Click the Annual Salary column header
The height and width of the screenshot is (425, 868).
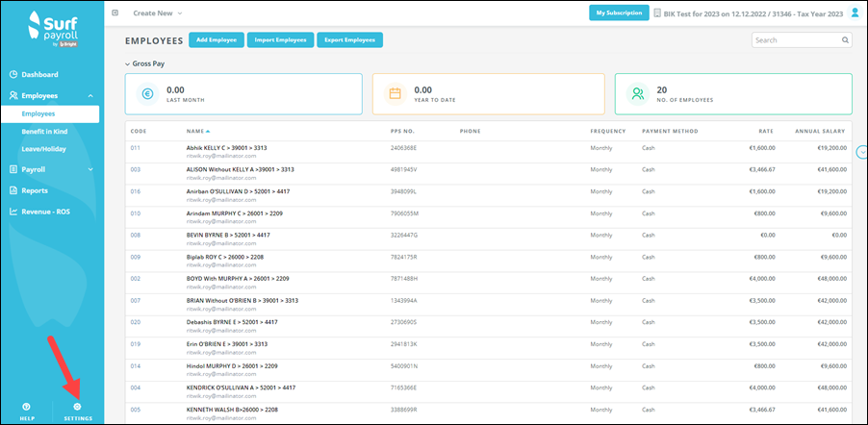[x=820, y=132]
